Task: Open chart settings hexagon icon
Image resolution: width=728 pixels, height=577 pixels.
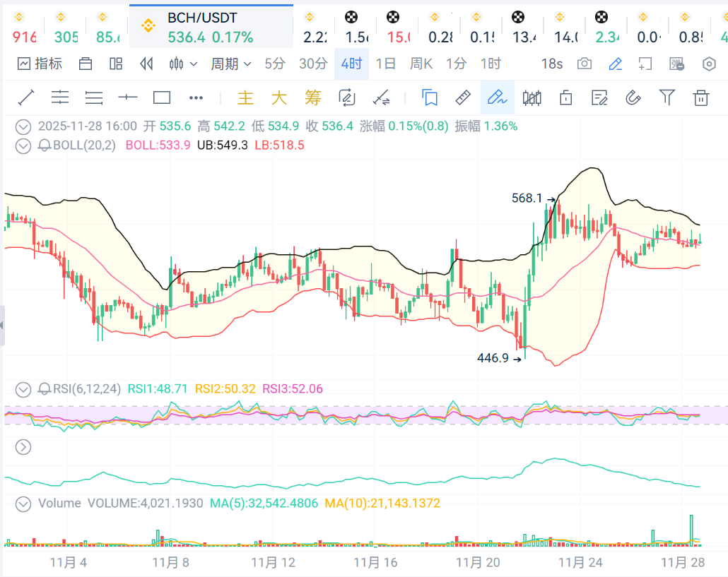Action: click(x=710, y=64)
